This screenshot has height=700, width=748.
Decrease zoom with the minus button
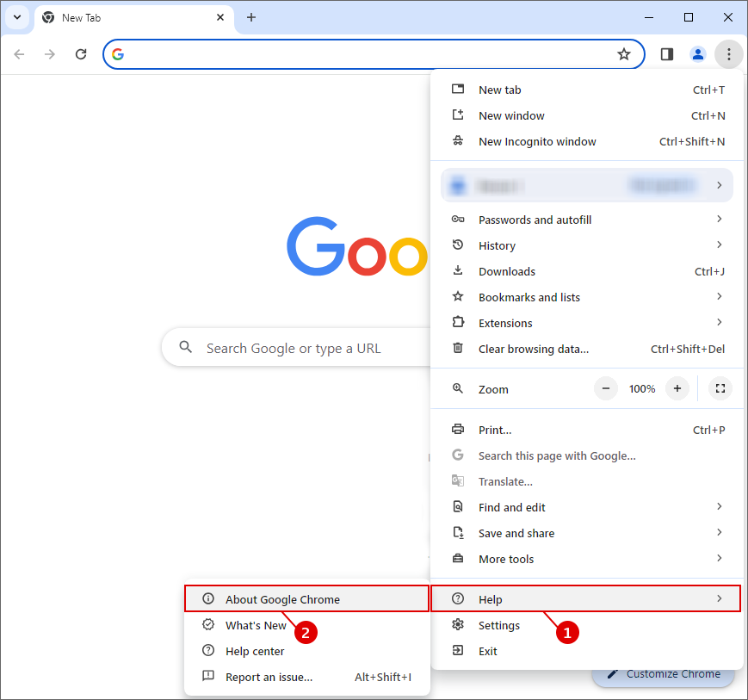[x=606, y=389]
